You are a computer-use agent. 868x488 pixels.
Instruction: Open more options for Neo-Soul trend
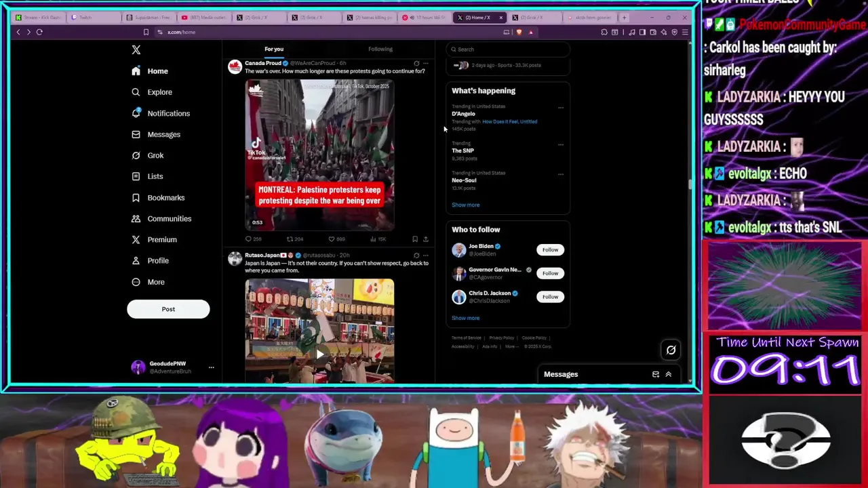click(x=561, y=174)
